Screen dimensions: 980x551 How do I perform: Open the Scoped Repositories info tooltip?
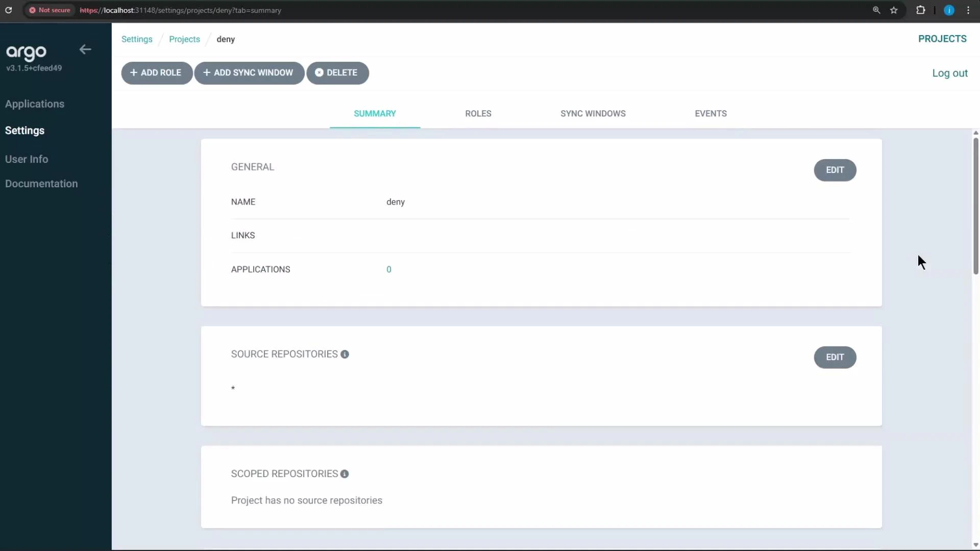pos(344,474)
